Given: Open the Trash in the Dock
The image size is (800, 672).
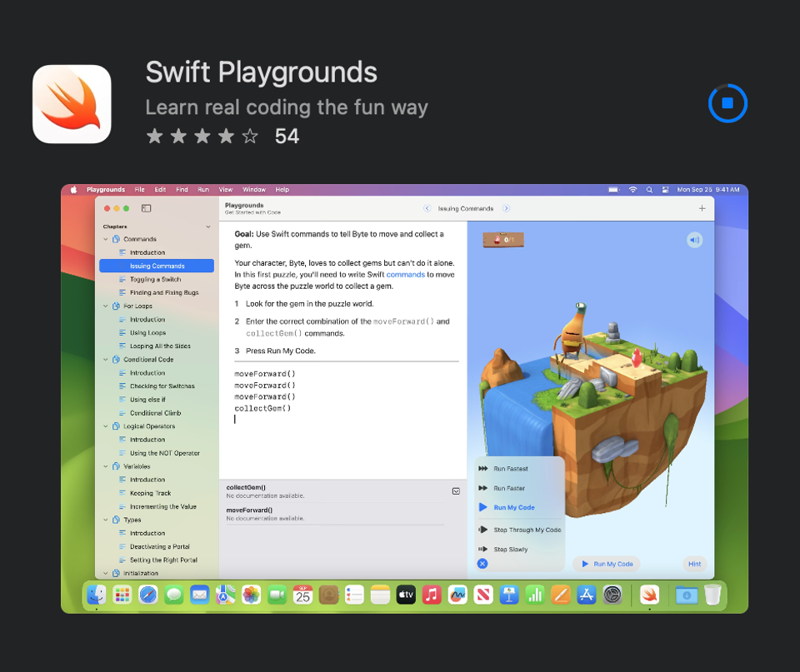Looking at the screenshot, I should (712, 595).
